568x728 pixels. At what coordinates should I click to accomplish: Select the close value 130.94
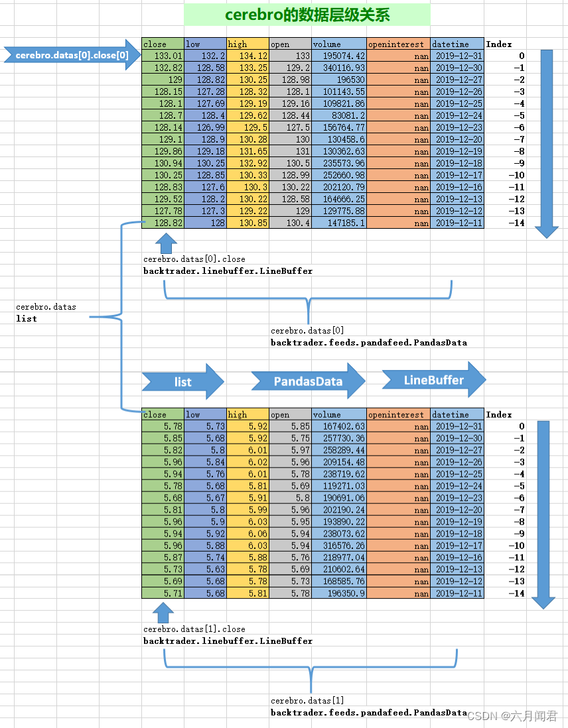[163, 163]
